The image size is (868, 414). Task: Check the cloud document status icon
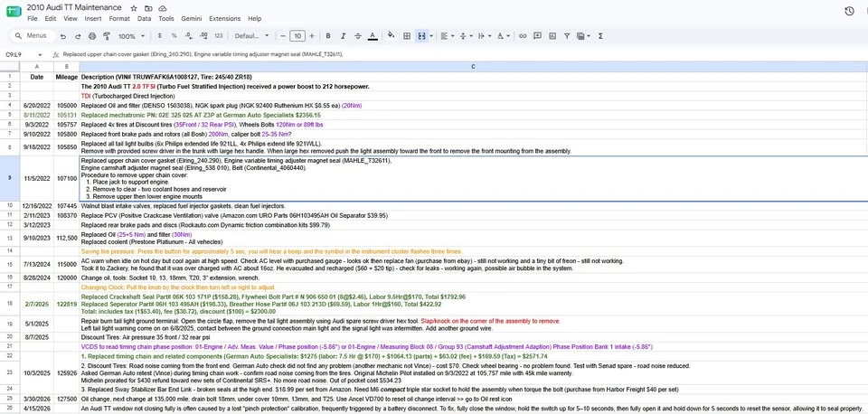[162, 8]
